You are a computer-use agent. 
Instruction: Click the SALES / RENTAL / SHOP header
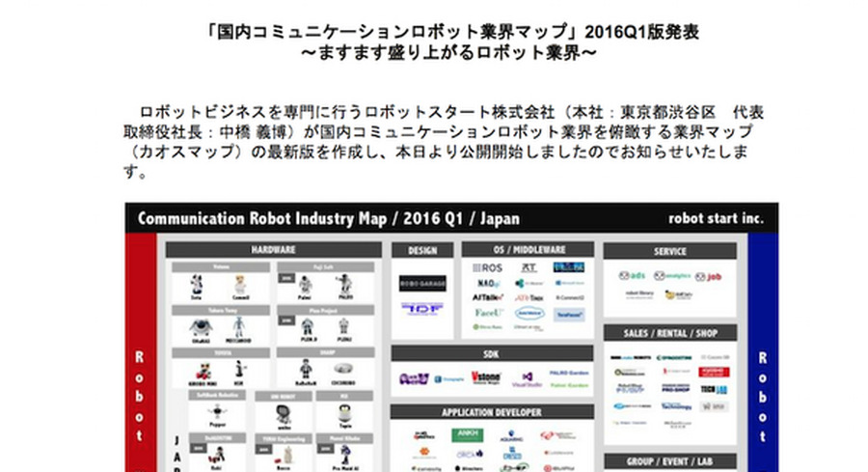pos(669,333)
